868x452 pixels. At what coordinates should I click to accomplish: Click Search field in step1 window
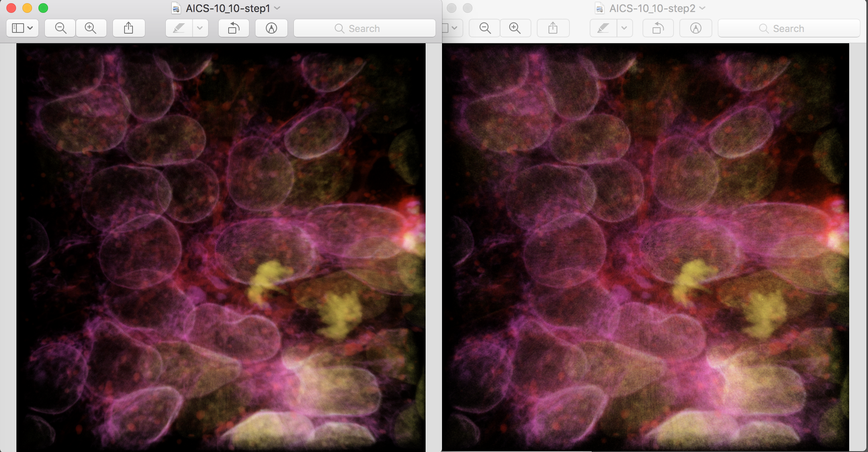point(364,28)
